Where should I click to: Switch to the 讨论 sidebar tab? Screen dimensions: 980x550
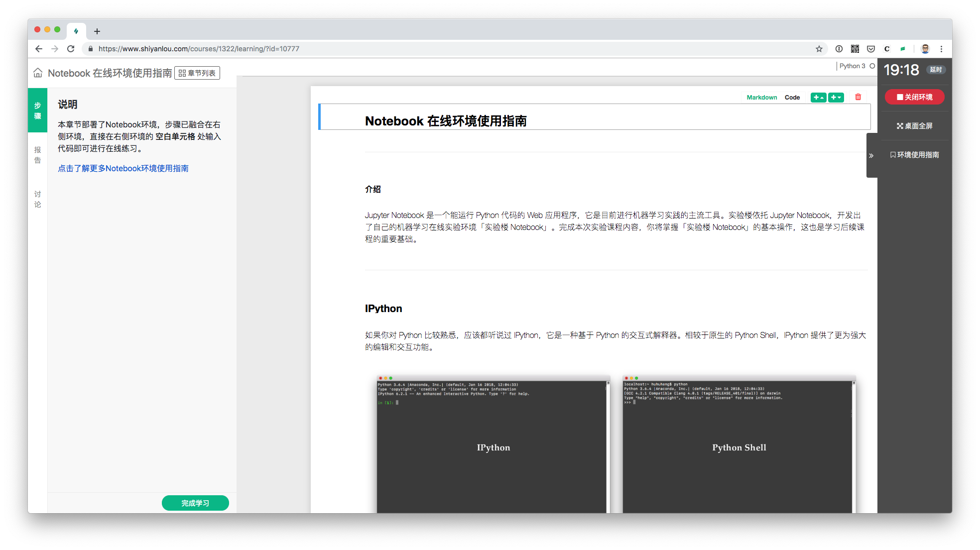tap(37, 199)
